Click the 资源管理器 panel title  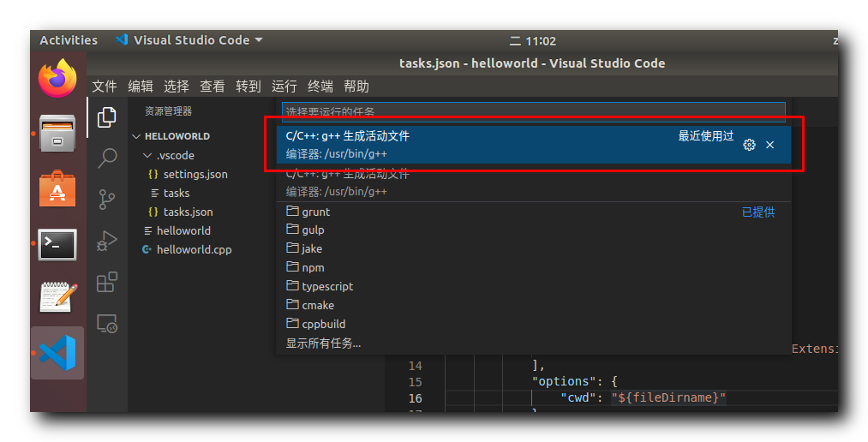pos(168,111)
